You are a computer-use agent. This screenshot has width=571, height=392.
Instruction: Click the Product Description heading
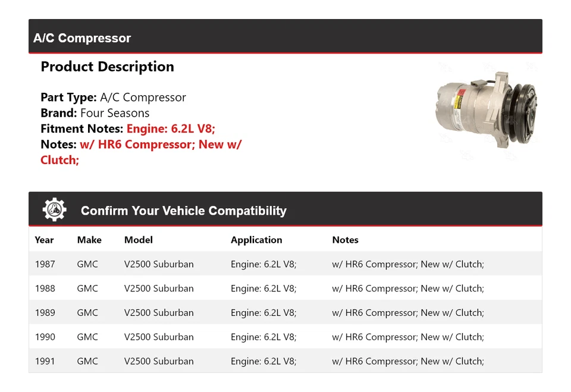click(x=107, y=67)
